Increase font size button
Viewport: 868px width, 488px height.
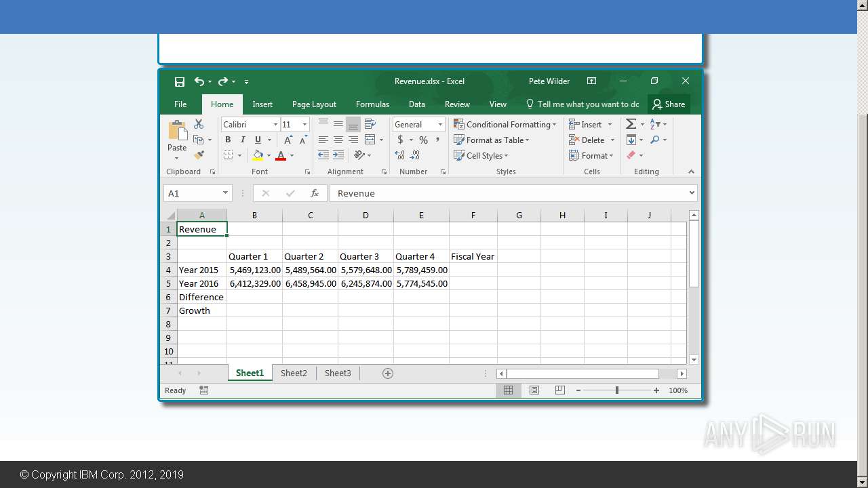(x=288, y=140)
